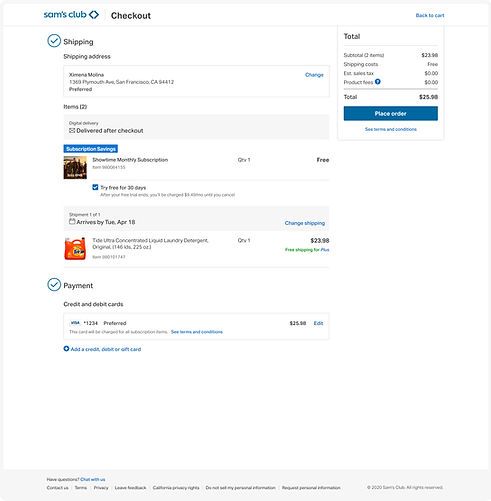Image resolution: width=491 pixels, height=501 pixels.
Task: Open the Tide detergent product image
Action: click(x=75, y=248)
